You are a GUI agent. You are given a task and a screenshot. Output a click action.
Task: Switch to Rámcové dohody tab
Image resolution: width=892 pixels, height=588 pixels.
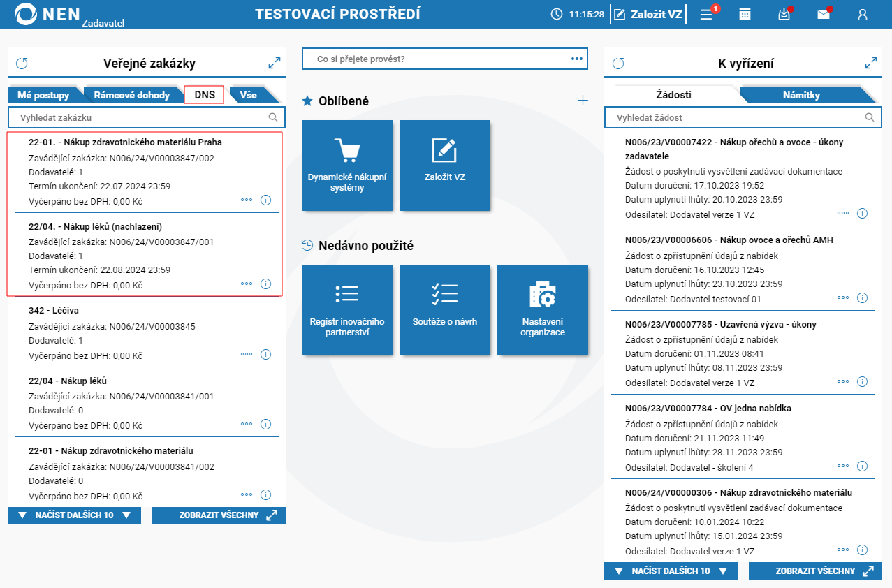(x=132, y=95)
